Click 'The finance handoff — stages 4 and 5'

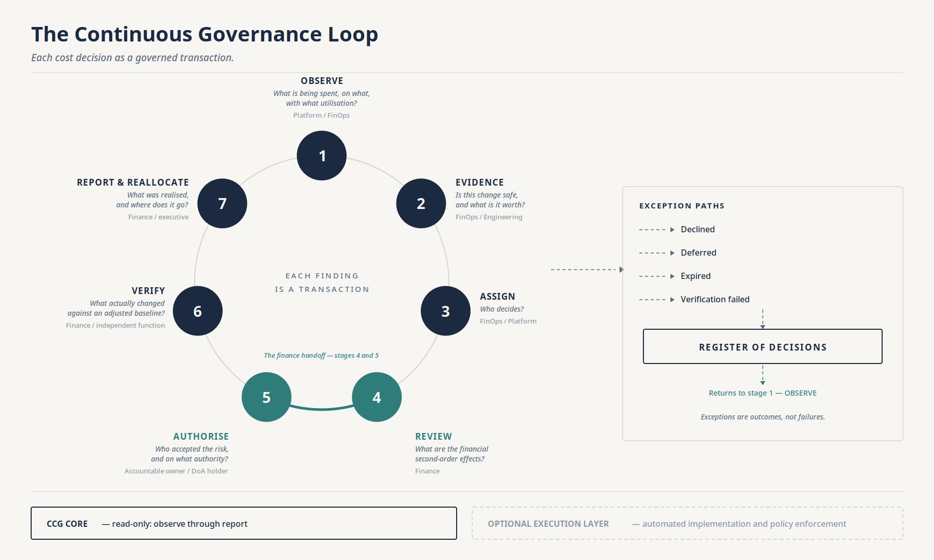coord(321,355)
